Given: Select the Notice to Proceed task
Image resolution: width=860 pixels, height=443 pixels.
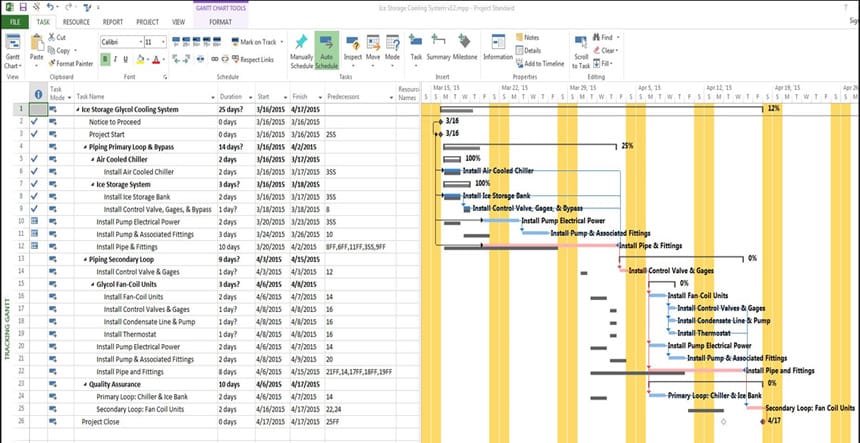Looking at the screenshot, I should (x=115, y=122).
